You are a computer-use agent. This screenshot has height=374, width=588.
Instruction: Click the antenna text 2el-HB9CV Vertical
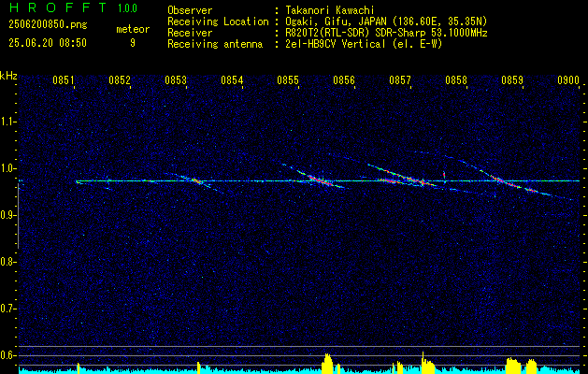[335, 44]
